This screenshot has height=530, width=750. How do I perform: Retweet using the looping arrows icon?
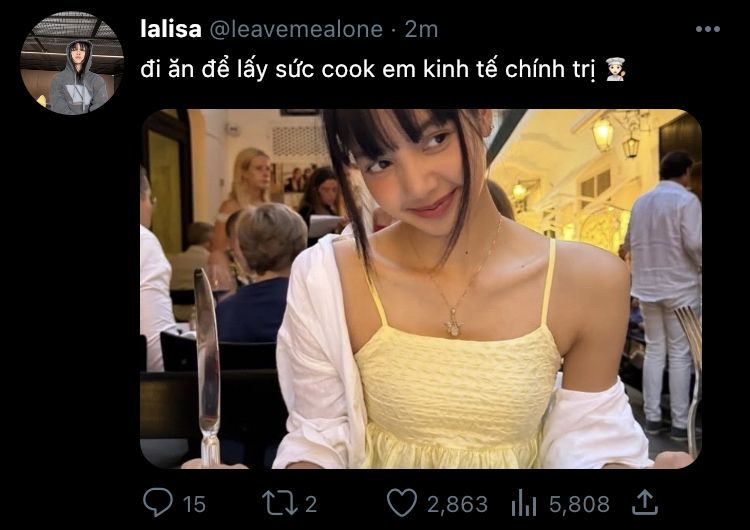(280, 504)
